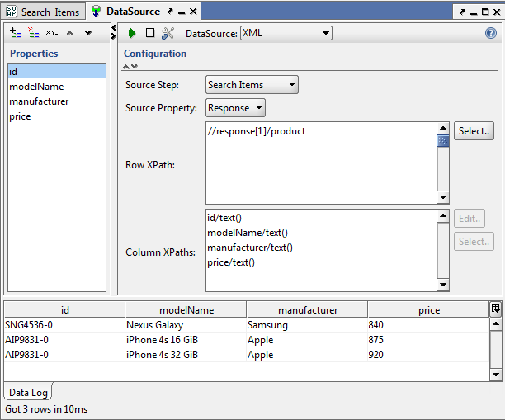Image resolution: width=505 pixels, height=420 pixels.
Task: Detach the DataSource tab with the arrow icon
Action: tap(171, 12)
